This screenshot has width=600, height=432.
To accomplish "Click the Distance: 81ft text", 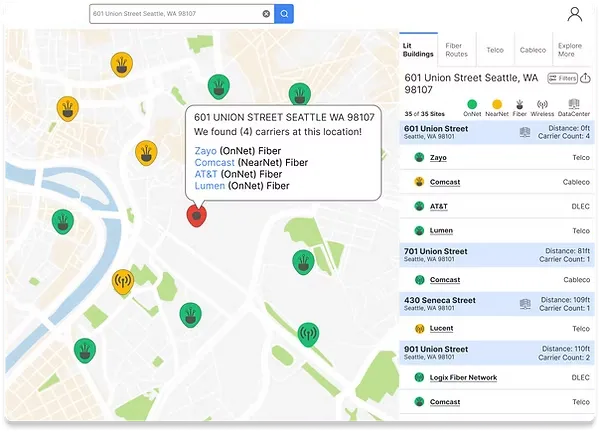I will 567,251.
